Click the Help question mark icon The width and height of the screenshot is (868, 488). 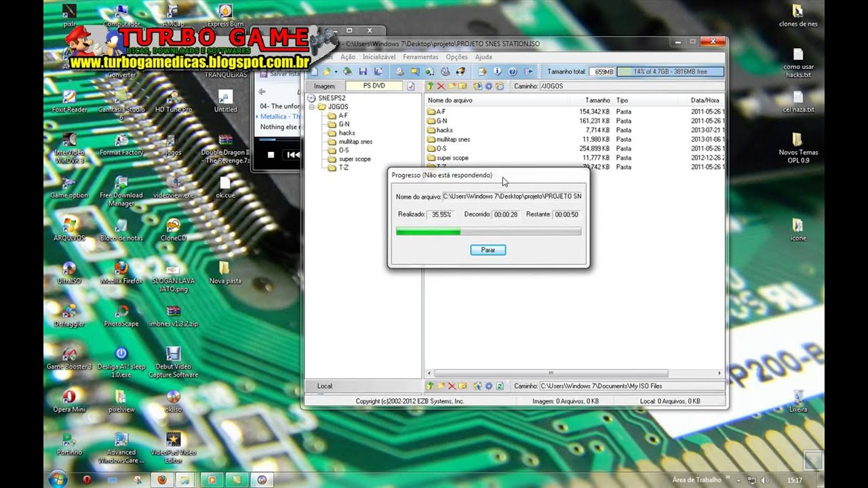click(x=513, y=71)
